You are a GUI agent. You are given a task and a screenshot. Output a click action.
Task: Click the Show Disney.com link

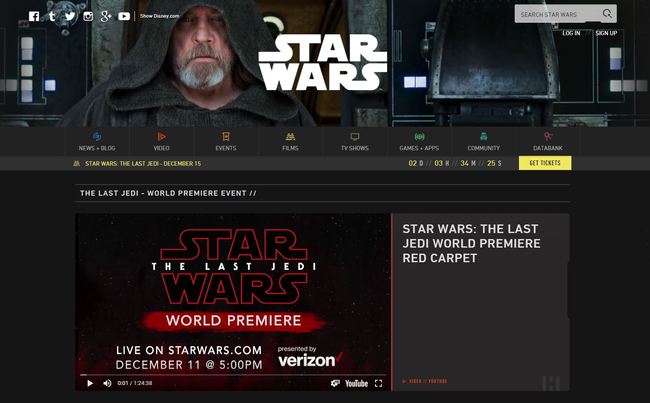point(160,16)
